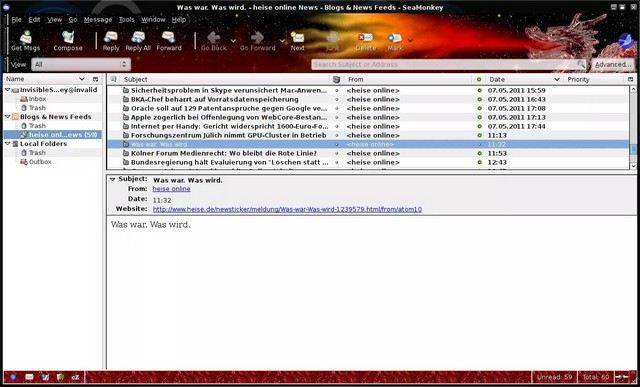Open Mail & Newsgroups status bar icon
Screen dimensions: 640x387
tap(29, 377)
